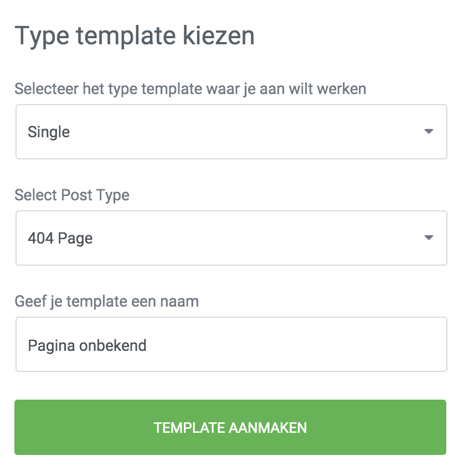Screen dimensions: 474x476
Task: Click the 404 Page text in the second selector
Action: tap(59, 238)
